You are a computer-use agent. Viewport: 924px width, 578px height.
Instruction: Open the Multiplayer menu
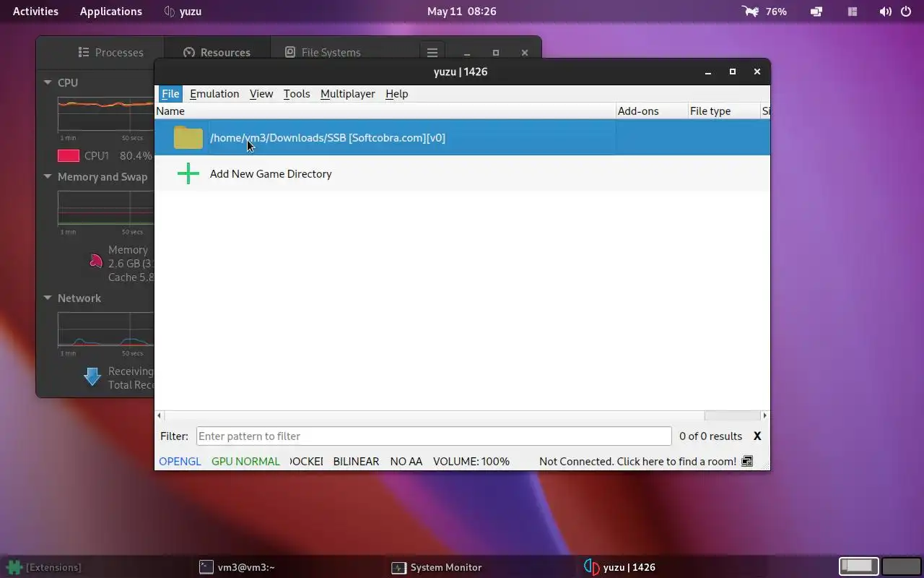[348, 93]
